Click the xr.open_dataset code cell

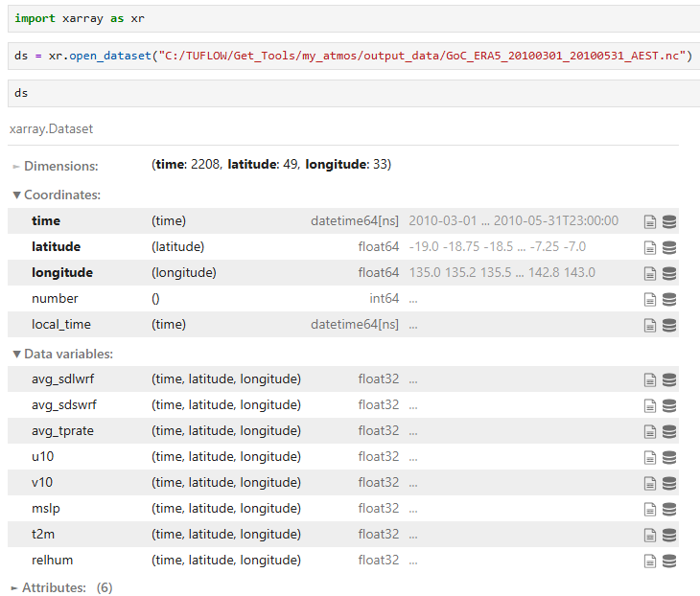(x=352, y=57)
